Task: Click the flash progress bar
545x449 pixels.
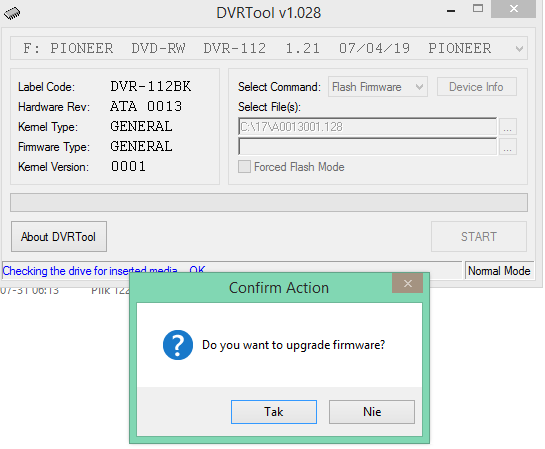Action: coord(269,202)
